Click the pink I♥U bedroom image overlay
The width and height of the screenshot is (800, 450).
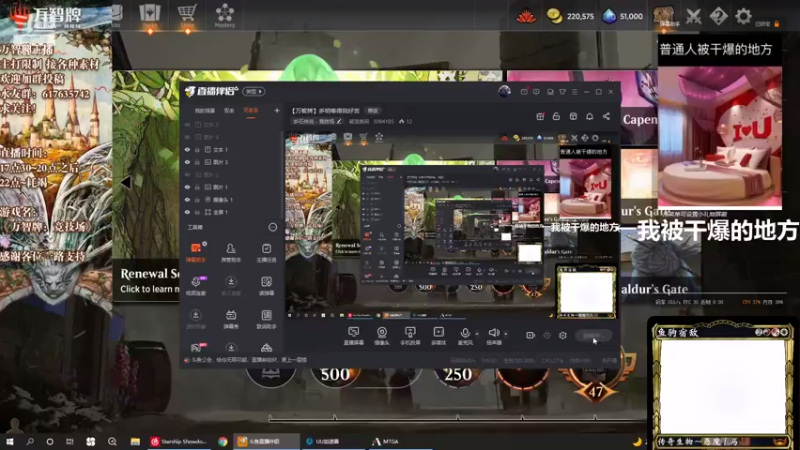(719, 137)
